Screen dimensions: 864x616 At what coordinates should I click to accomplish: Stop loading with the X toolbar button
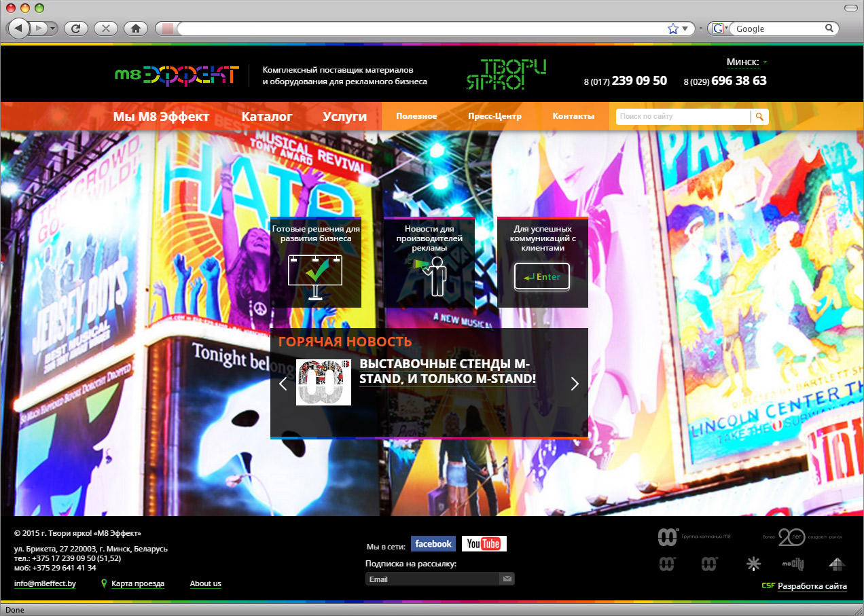[106, 29]
